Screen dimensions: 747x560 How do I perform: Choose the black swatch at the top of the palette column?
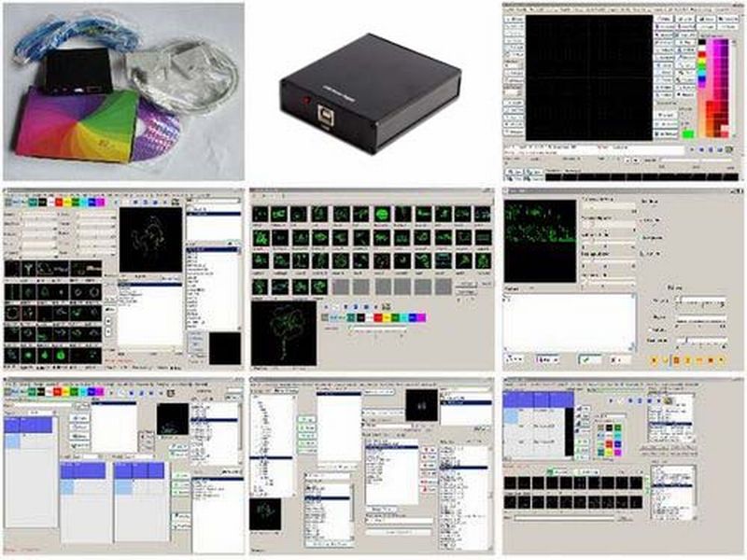point(703,39)
